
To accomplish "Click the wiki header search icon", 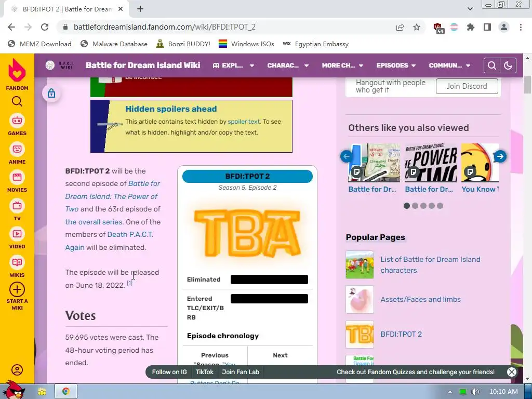I will tap(491, 65).
